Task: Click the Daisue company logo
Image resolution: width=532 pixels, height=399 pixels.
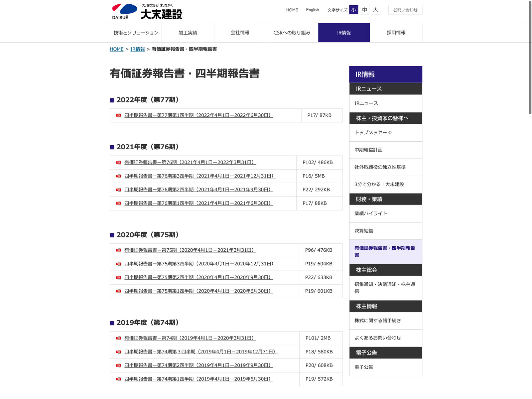Action: click(147, 12)
